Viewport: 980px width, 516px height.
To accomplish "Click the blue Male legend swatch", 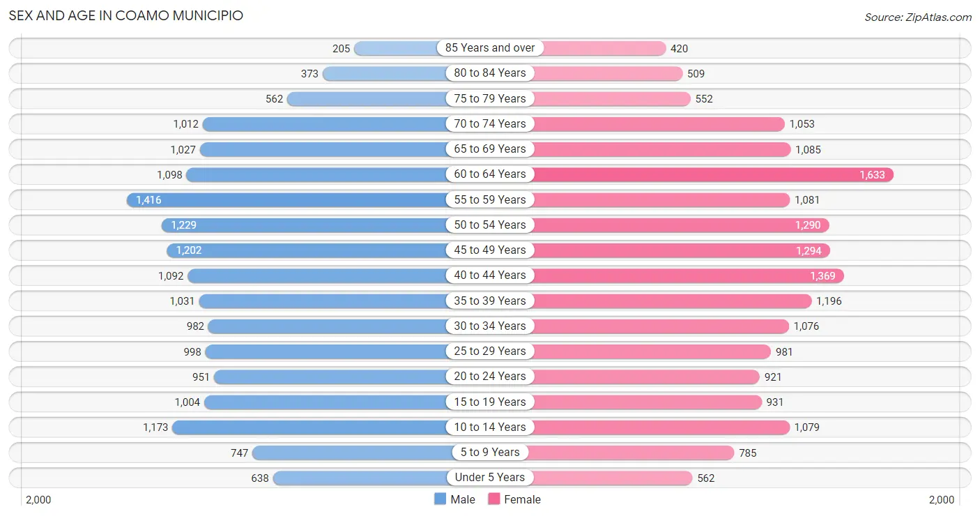I will tap(440, 499).
